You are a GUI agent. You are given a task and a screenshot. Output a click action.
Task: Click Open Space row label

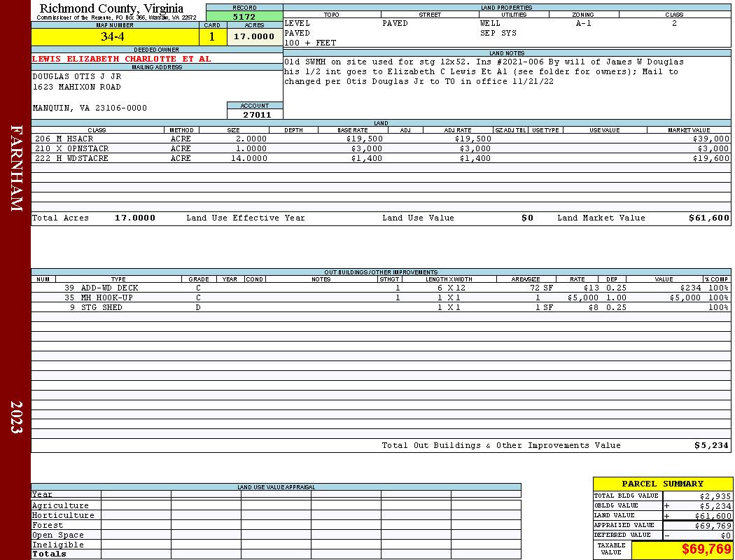57,535
